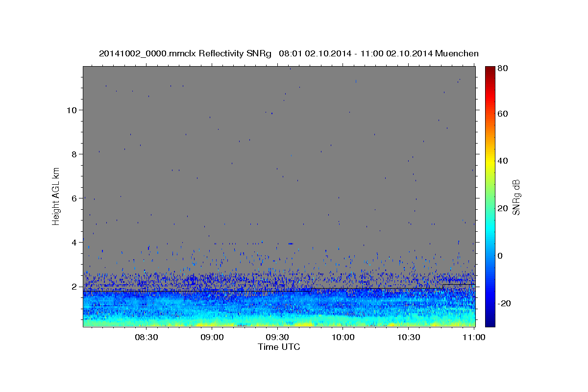588x392 pixels.
Task: Click the height axis label 2
Action: click(73, 286)
